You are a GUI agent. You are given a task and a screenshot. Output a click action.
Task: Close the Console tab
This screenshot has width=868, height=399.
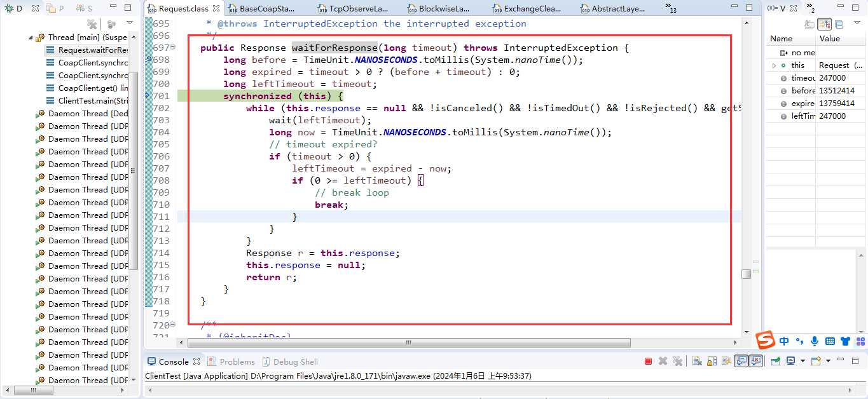(196, 362)
